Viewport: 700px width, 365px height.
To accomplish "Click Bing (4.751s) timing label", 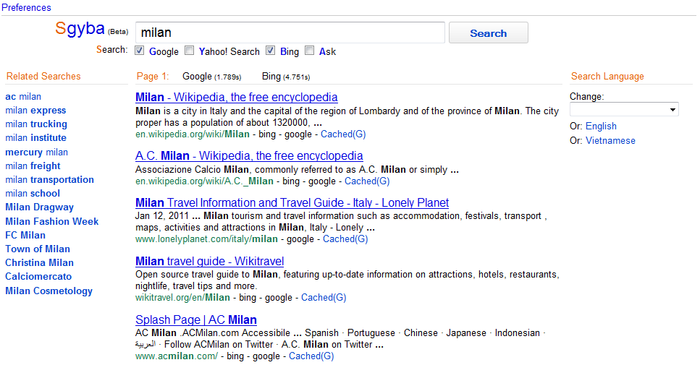I will click(x=286, y=76).
